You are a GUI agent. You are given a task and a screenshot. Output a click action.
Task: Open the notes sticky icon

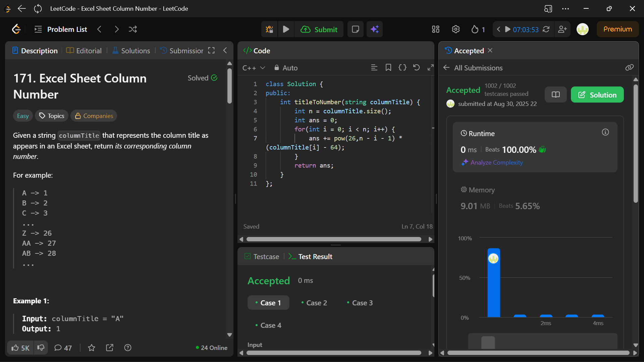click(x=356, y=29)
